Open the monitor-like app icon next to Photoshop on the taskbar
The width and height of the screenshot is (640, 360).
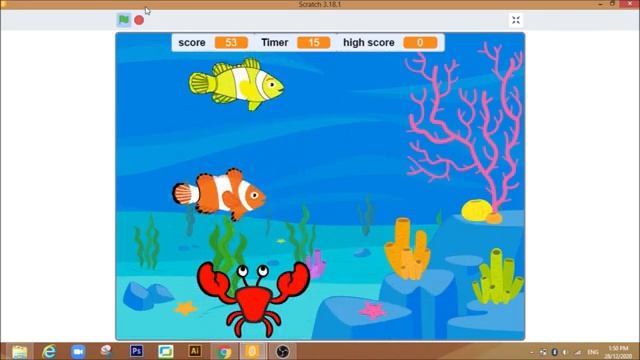coord(166,351)
